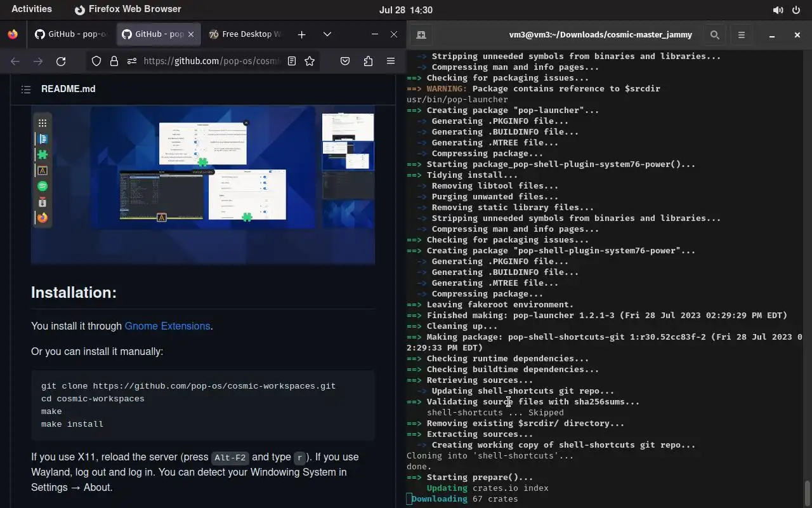Click 'Cleaning up...' terminal line

tap(452, 326)
